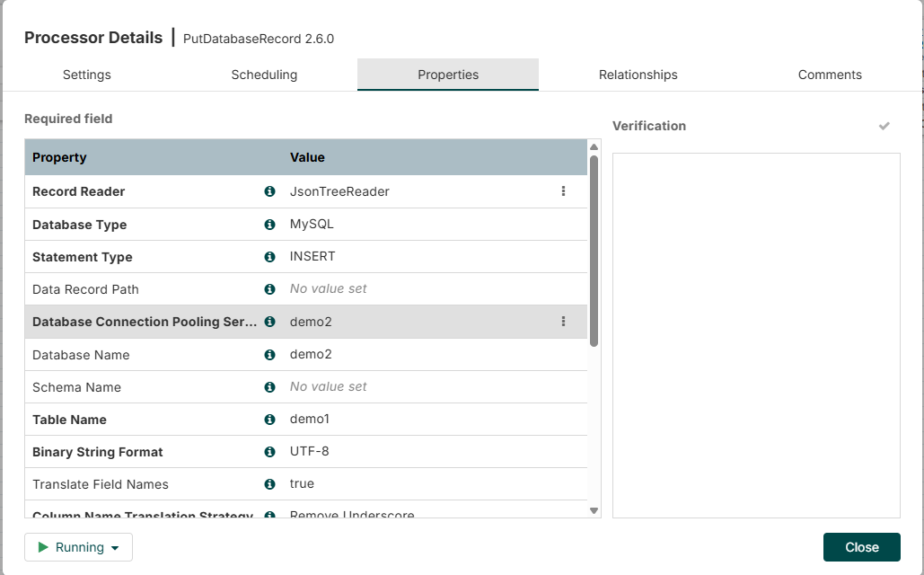
Task: Click the info icon for Translate Field Names
Action: coord(269,484)
